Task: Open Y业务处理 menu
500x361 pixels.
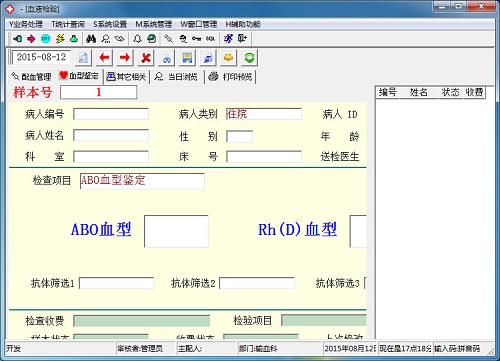Action: [26, 24]
